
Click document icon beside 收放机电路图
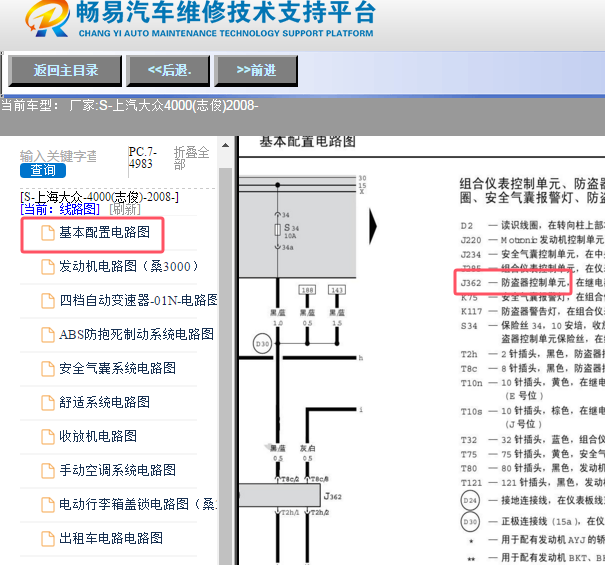point(48,437)
